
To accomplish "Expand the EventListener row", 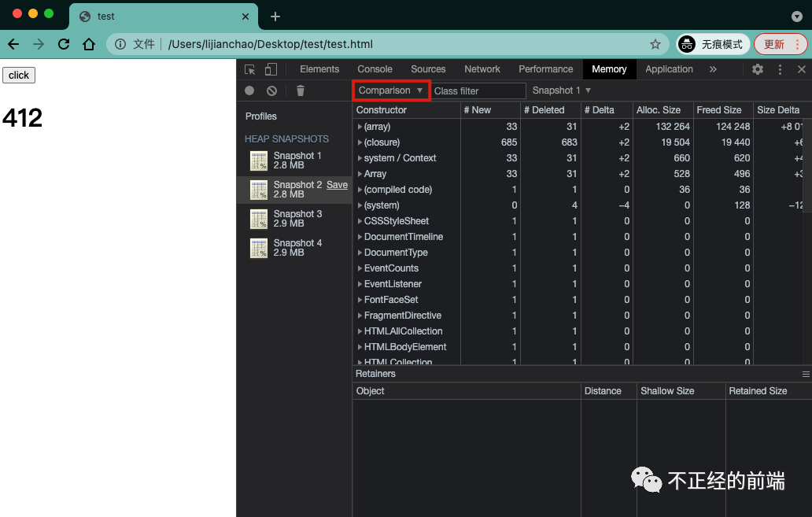I will coord(360,284).
